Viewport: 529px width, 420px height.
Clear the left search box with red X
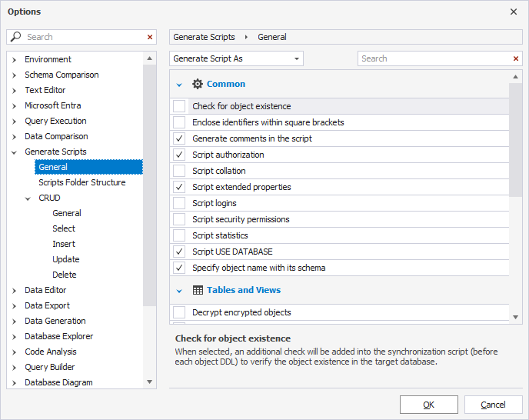(x=150, y=37)
